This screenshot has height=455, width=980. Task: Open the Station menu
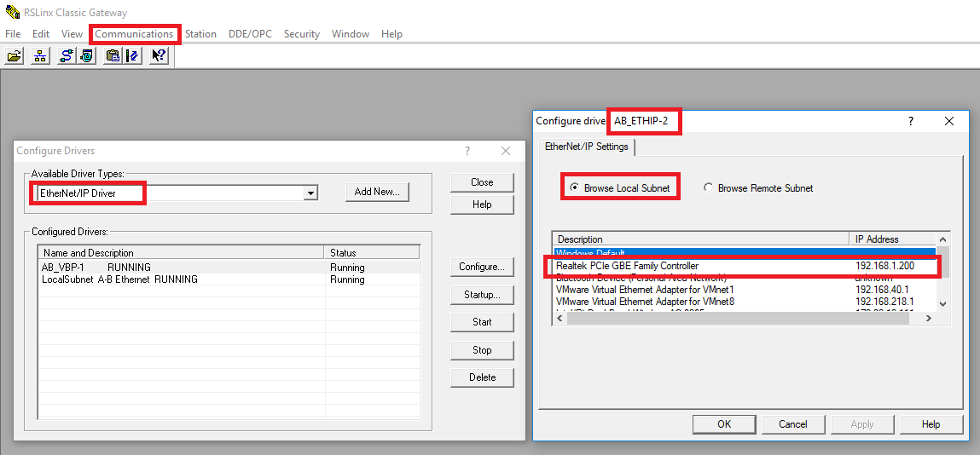[x=200, y=34]
